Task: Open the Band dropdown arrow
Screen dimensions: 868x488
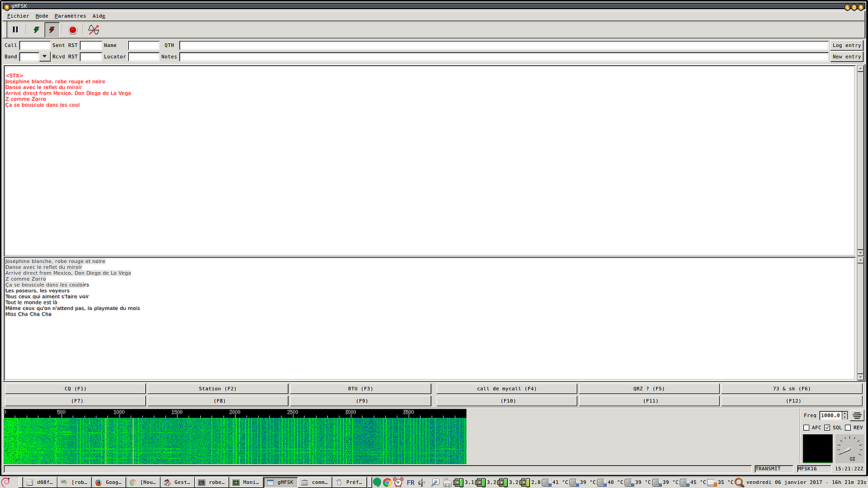Action: [45, 56]
